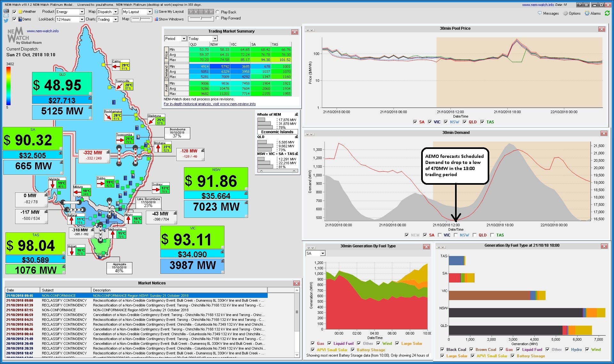Toggle TAS checkbox in 30min Pool Price legend
The image size is (614, 364).
click(482, 122)
